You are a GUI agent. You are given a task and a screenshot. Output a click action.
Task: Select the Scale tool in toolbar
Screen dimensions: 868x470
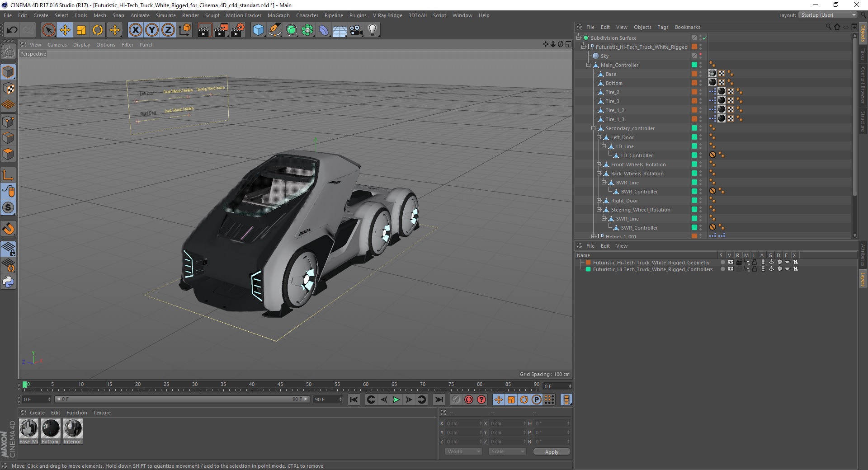coord(81,30)
